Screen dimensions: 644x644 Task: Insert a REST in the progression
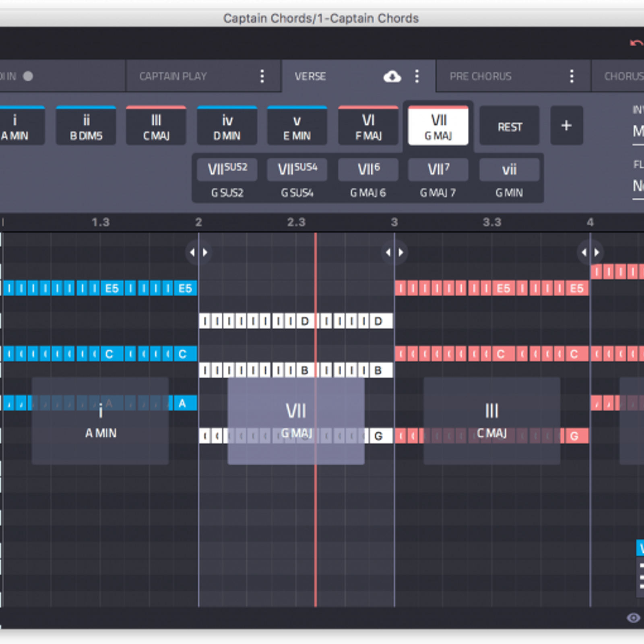pyautogui.click(x=510, y=126)
